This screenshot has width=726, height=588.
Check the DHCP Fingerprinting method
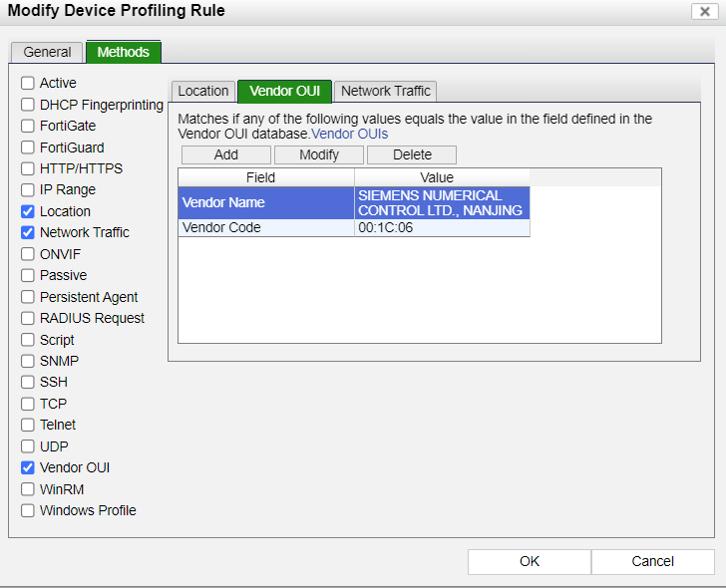pyautogui.click(x=28, y=105)
